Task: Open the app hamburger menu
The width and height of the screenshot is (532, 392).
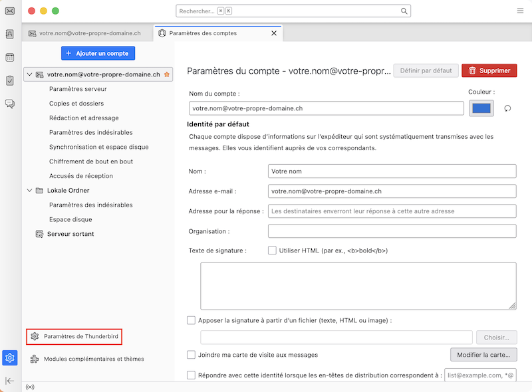Action: point(520,11)
